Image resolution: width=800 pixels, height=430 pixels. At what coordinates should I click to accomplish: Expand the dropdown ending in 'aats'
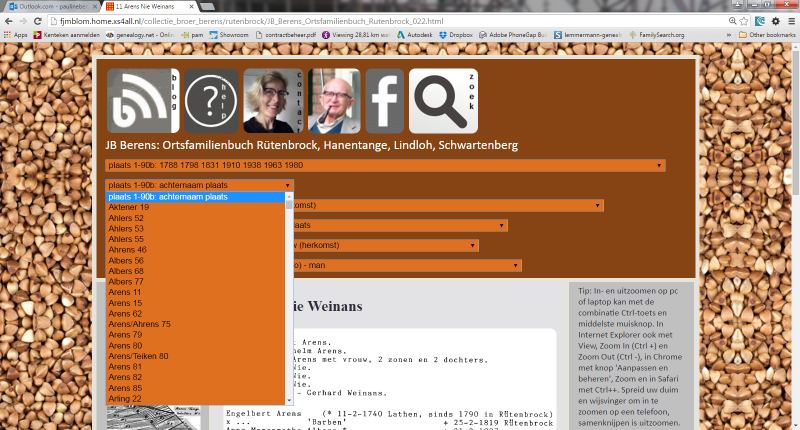point(401,225)
